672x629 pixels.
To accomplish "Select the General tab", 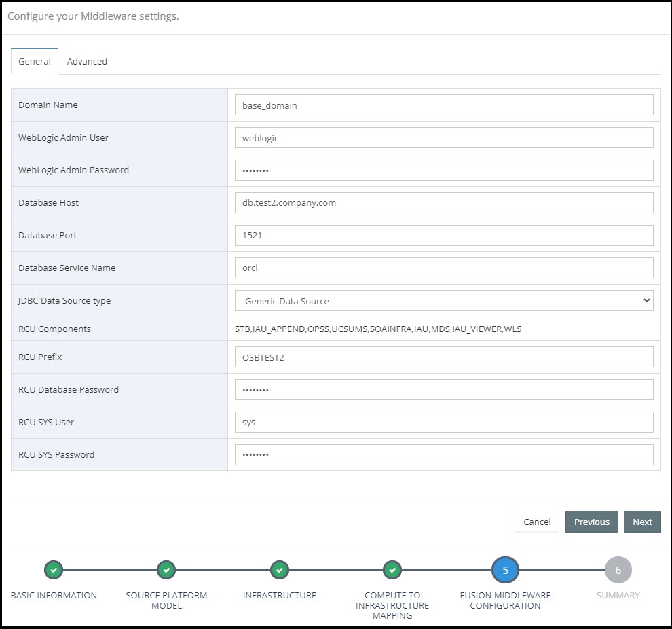I will tap(35, 61).
